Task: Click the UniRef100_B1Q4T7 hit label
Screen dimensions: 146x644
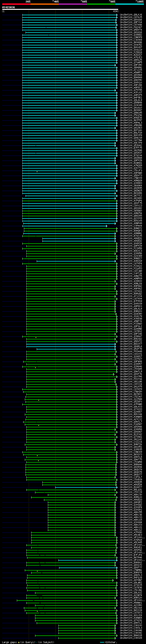Action: [x=131, y=487]
